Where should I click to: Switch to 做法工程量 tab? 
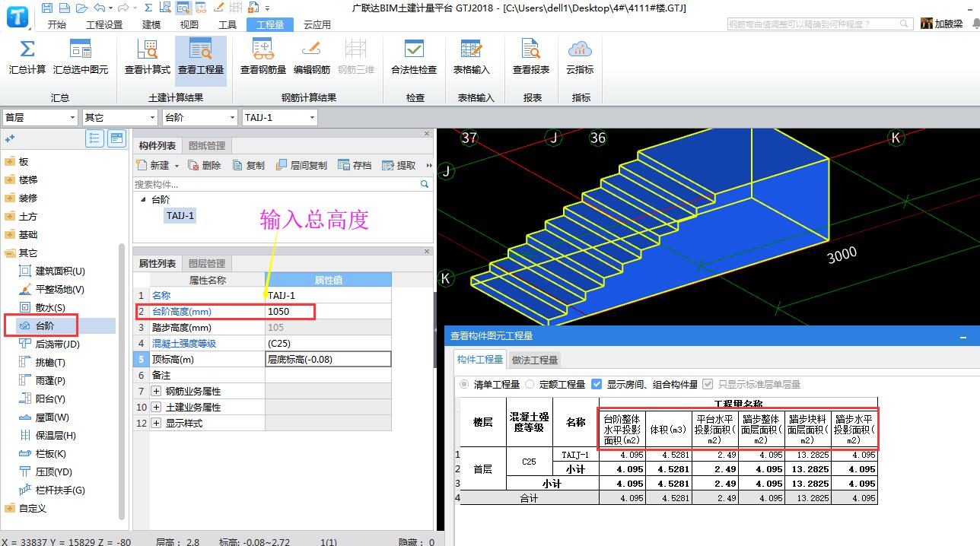(x=535, y=360)
